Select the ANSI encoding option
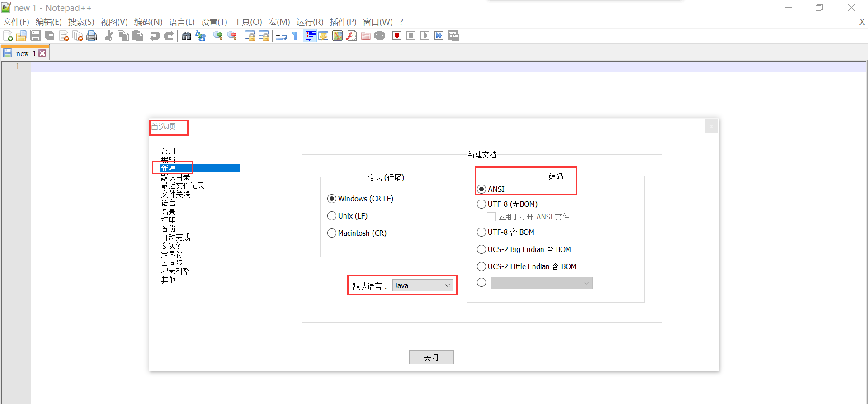The height and width of the screenshot is (404, 868). pos(491,189)
